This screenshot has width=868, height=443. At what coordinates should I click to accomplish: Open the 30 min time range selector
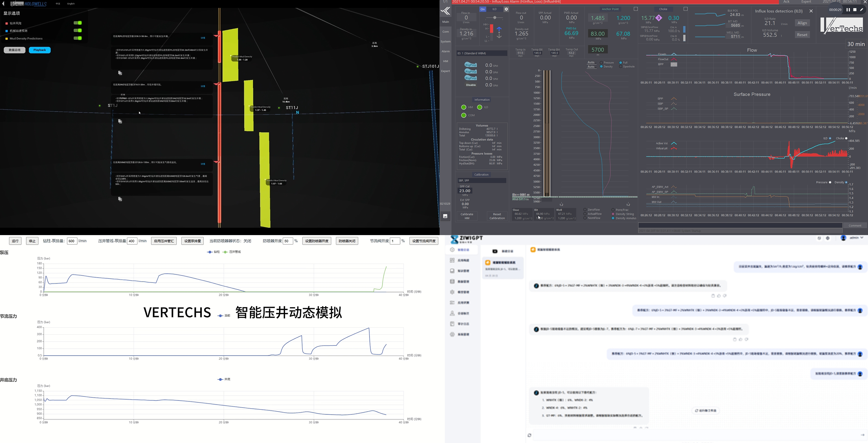(x=856, y=44)
